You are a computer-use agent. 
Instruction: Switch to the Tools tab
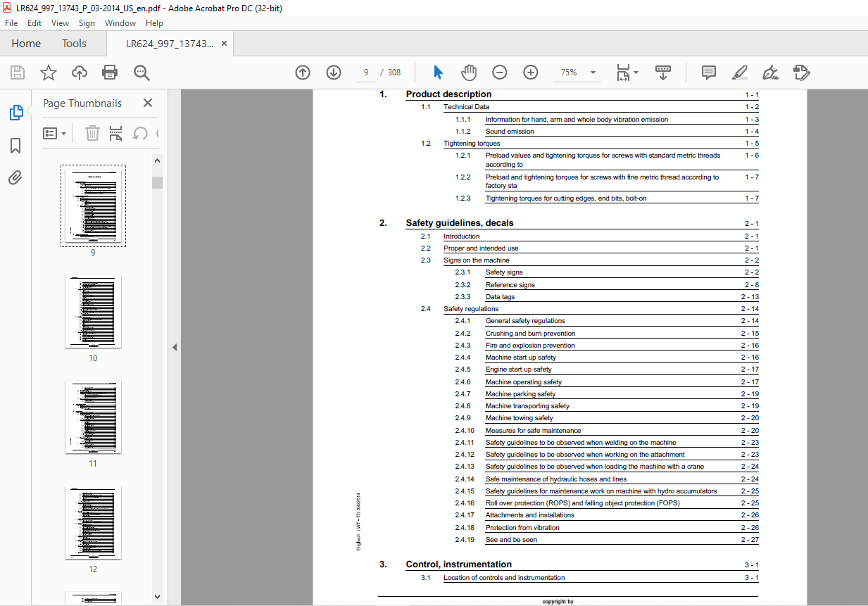click(74, 44)
